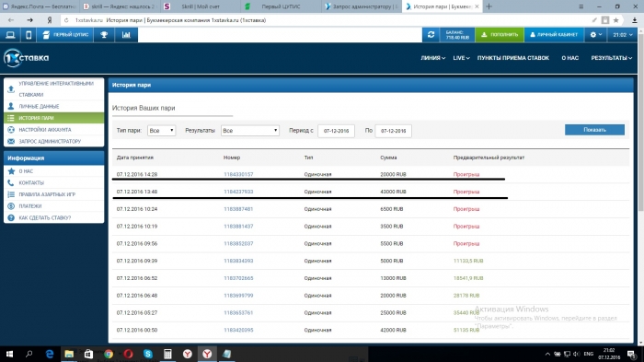Click the Личные данные person icon

coord(11,106)
